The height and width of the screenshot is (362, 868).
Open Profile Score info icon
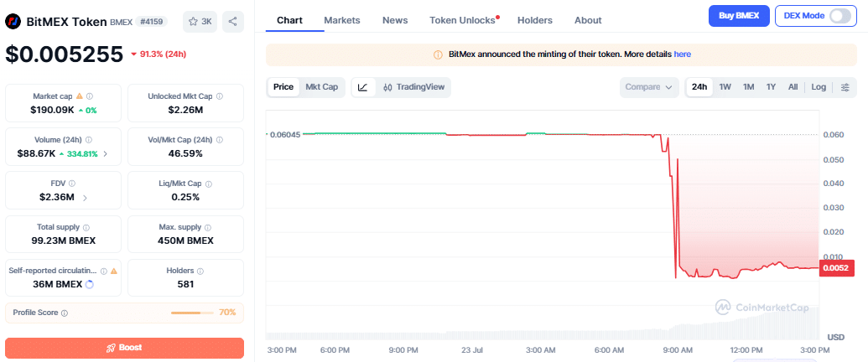65,313
